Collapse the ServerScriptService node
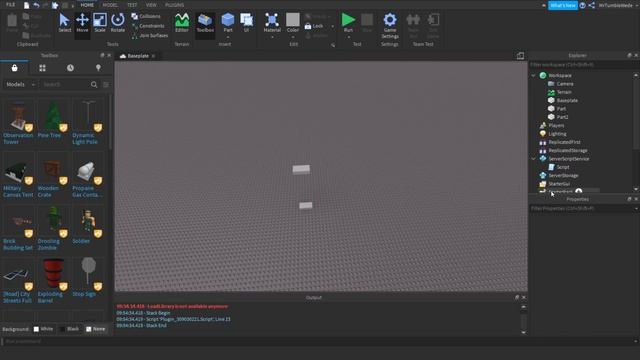This screenshot has width=640, height=360. click(533, 159)
